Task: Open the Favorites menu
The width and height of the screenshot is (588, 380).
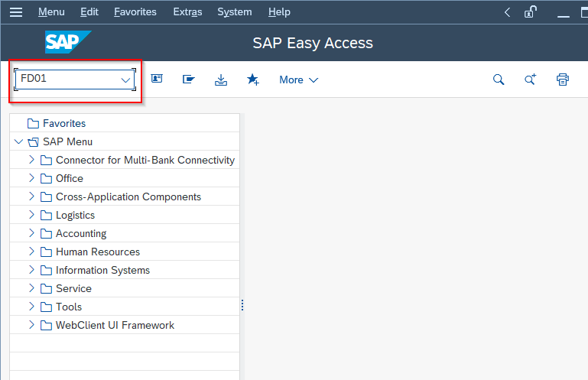Action: click(135, 12)
